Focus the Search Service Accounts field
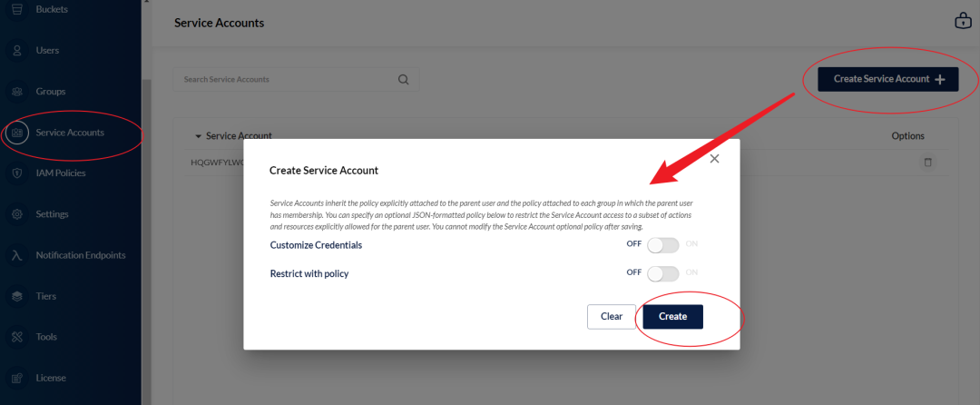 pos(296,79)
